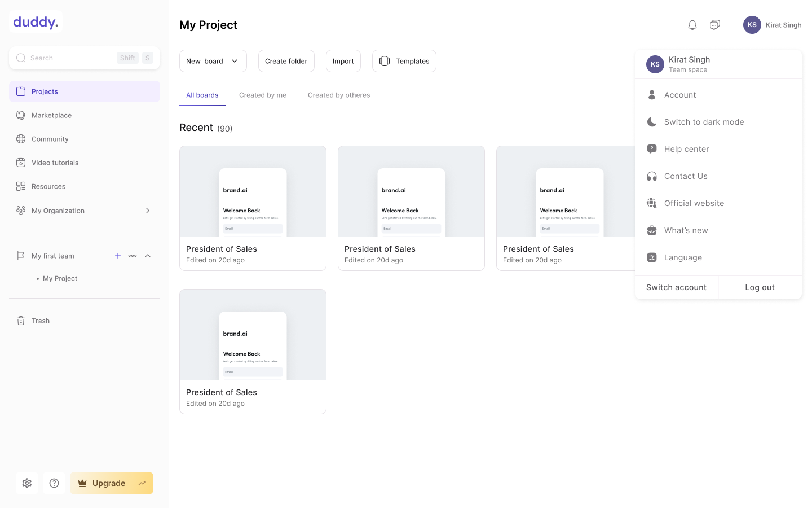Switch to Created by me tab
Viewport: 812px width, 508px height.
click(x=263, y=95)
